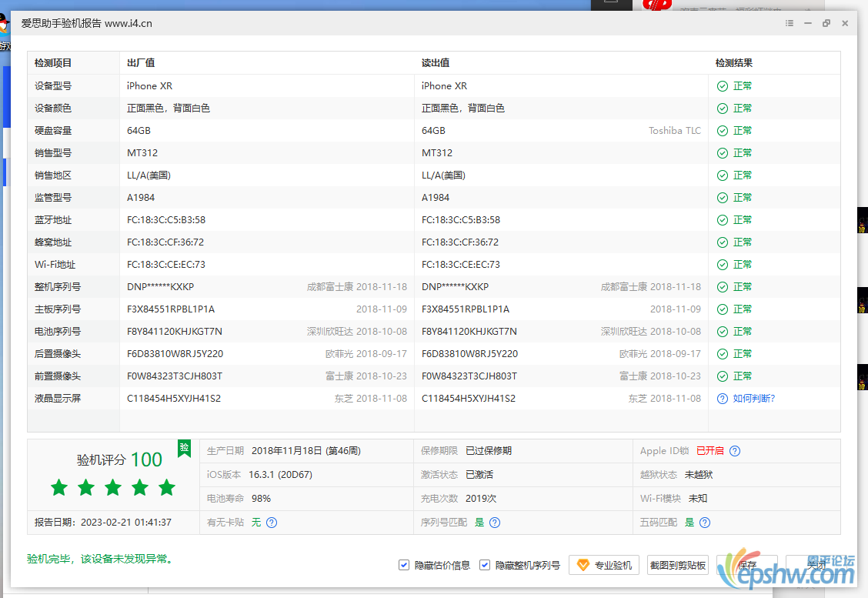Screen dimensions: 868x598
Task: Click the green check icon for 蜂窝地址
Action: (x=723, y=242)
